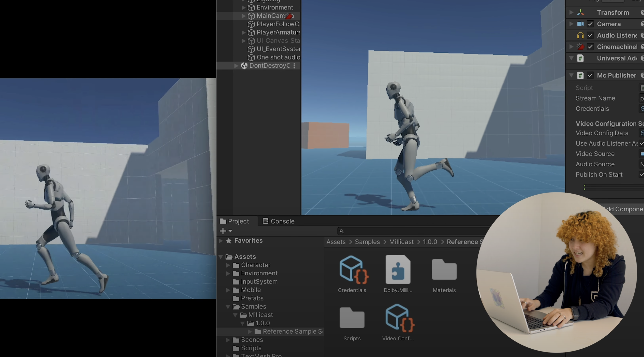The width and height of the screenshot is (644, 357).
Task: Click the Camera component icon in Inspector
Action: pyautogui.click(x=580, y=24)
